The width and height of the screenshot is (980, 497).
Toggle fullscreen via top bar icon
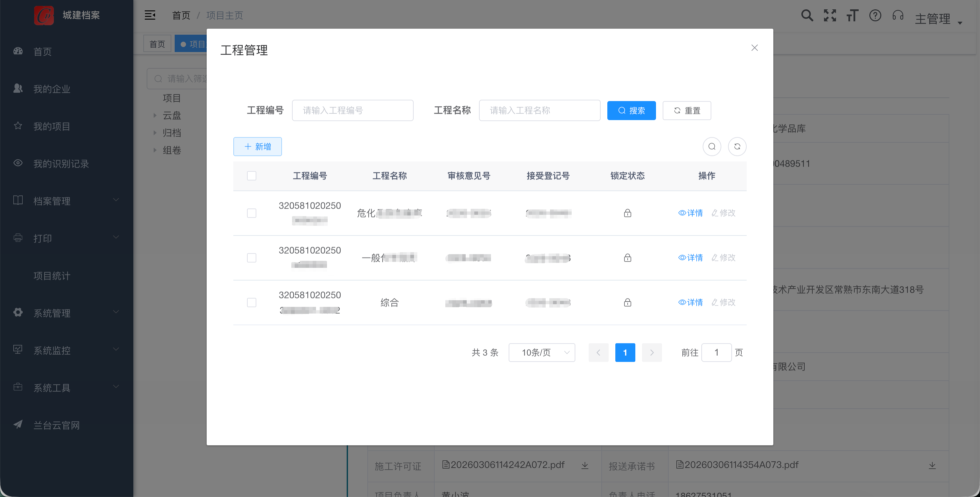pyautogui.click(x=830, y=15)
